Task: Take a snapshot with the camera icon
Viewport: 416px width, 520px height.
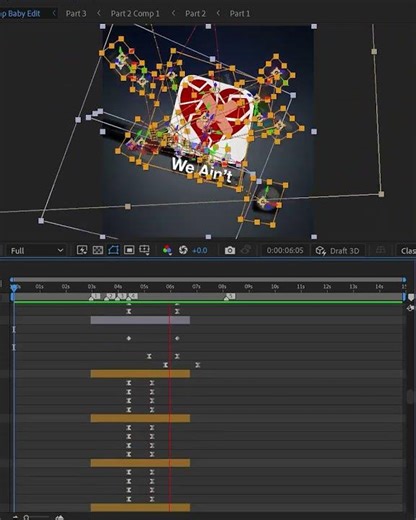Action: (230, 250)
